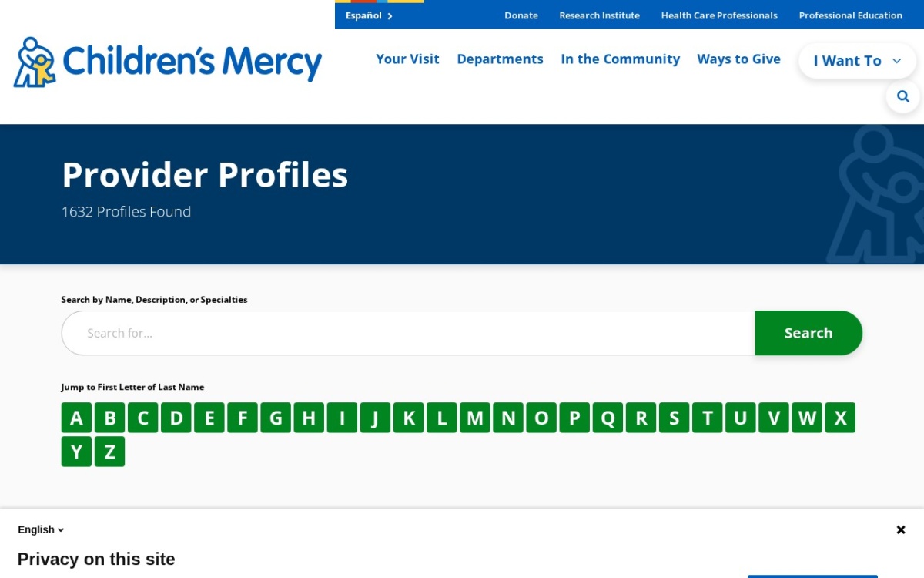Jump to last names starting with I

point(342,418)
